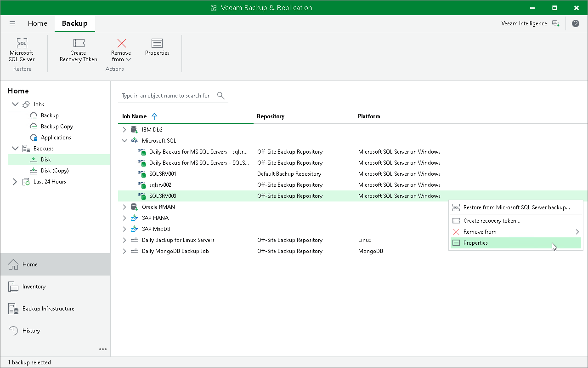Select Daily Backup for MS SQL Servers - SQLS... row

tap(352, 163)
